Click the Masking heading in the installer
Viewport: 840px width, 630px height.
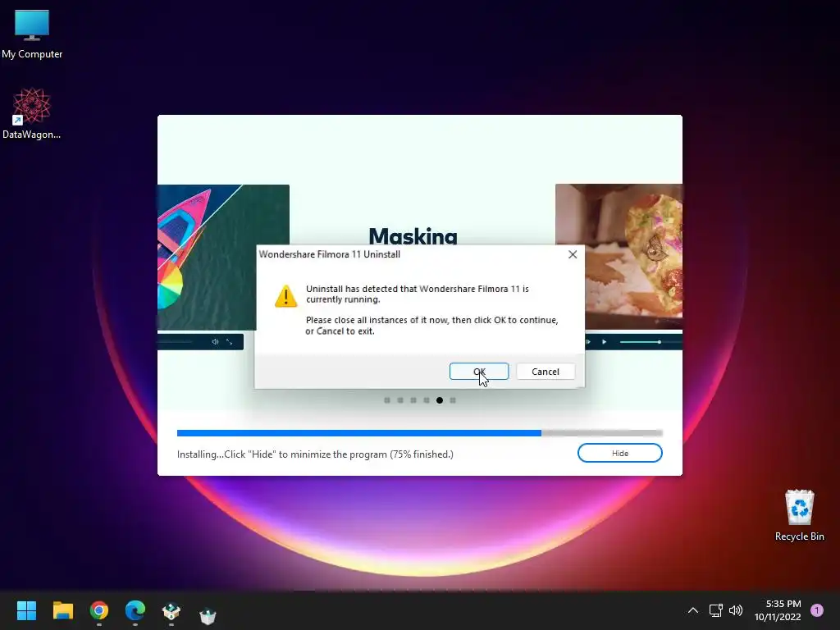(x=413, y=235)
